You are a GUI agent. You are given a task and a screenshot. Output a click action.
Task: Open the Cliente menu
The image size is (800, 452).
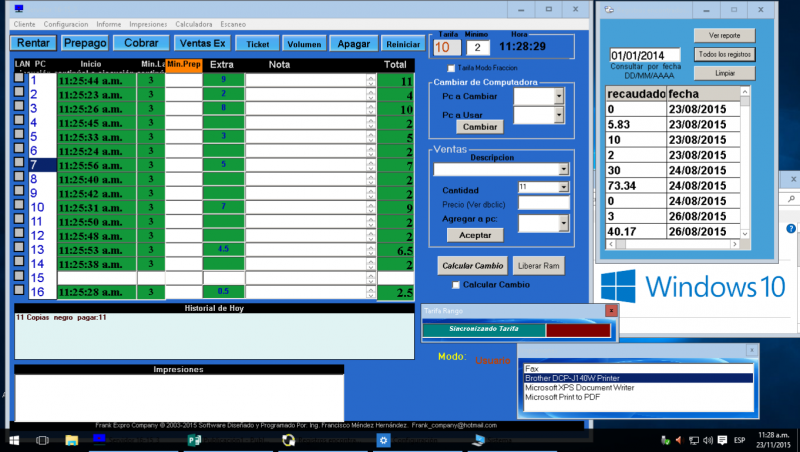click(x=24, y=24)
